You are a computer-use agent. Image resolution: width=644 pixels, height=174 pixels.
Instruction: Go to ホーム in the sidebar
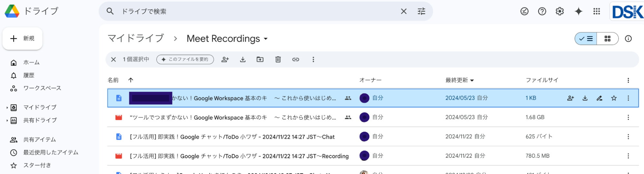[x=31, y=62]
